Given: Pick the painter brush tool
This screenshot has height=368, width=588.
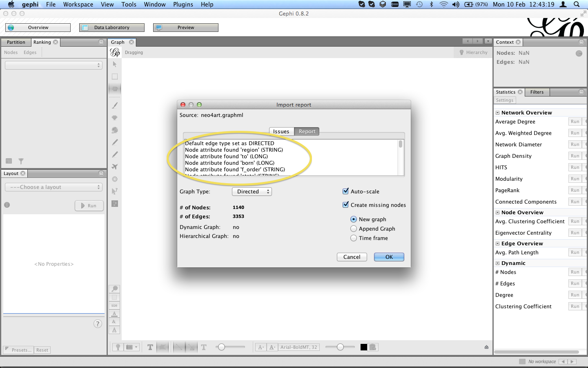Looking at the screenshot, I should click(x=115, y=105).
